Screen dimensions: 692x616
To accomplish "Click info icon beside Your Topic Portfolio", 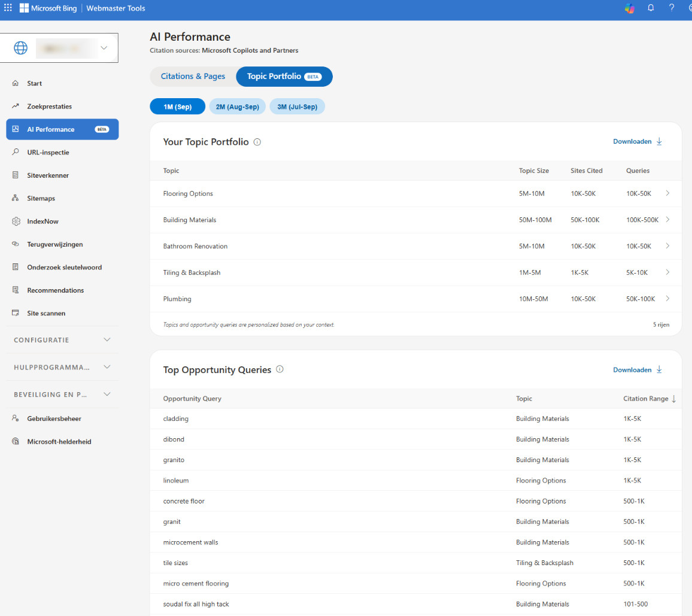I will tap(257, 142).
